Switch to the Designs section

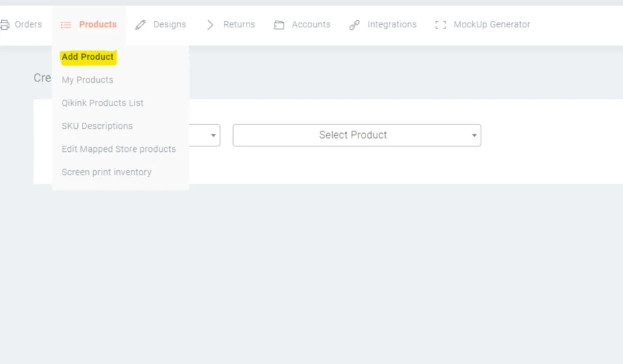click(x=170, y=24)
